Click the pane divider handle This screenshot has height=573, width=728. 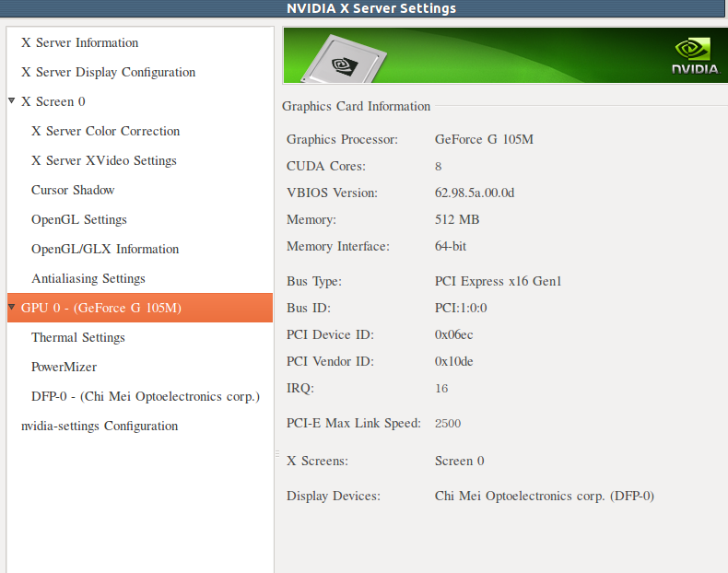tap(277, 454)
